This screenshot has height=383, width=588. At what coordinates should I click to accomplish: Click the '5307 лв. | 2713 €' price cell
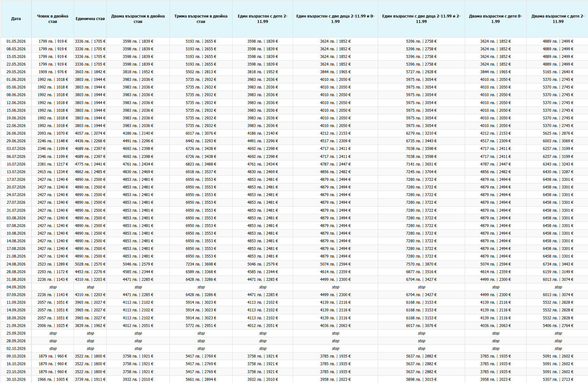pos(558,379)
